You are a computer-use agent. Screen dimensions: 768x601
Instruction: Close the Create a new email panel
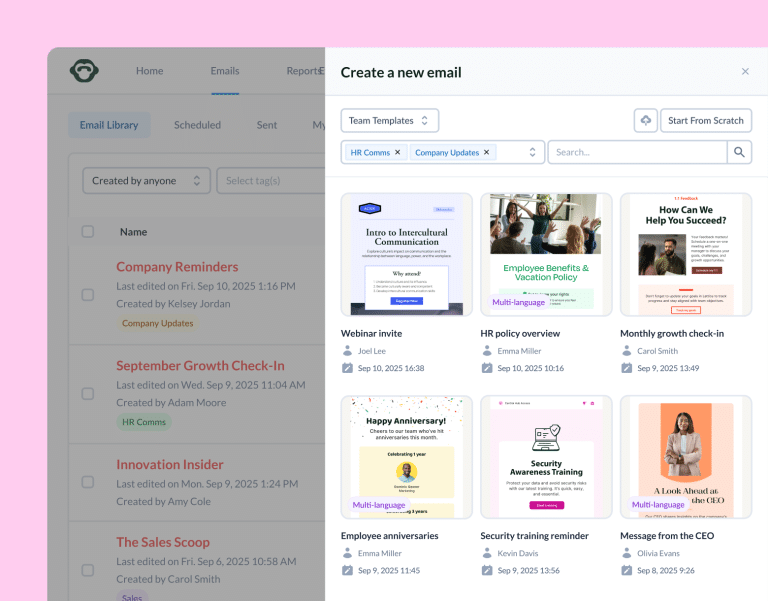pyautogui.click(x=745, y=72)
